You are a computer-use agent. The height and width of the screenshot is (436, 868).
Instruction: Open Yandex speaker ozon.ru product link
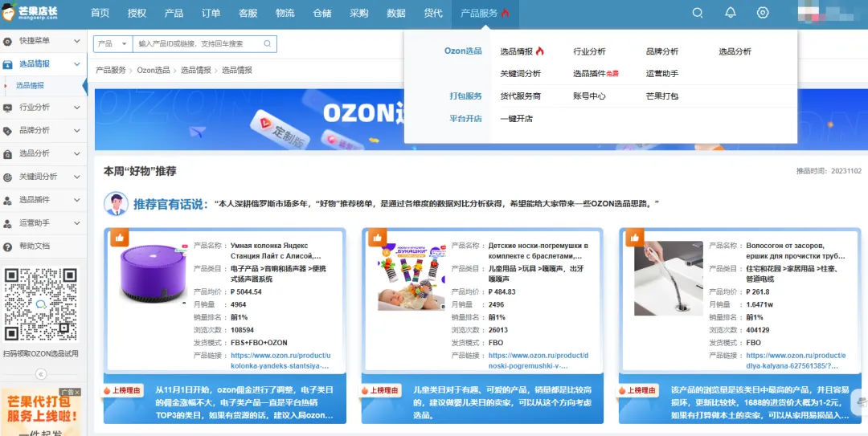tap(280, 361)
